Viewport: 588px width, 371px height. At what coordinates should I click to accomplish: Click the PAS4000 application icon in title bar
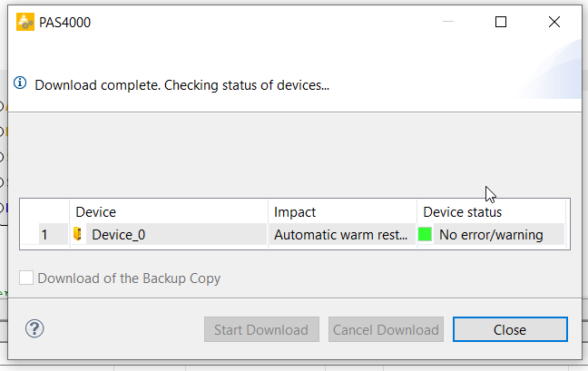click(25, 22)
